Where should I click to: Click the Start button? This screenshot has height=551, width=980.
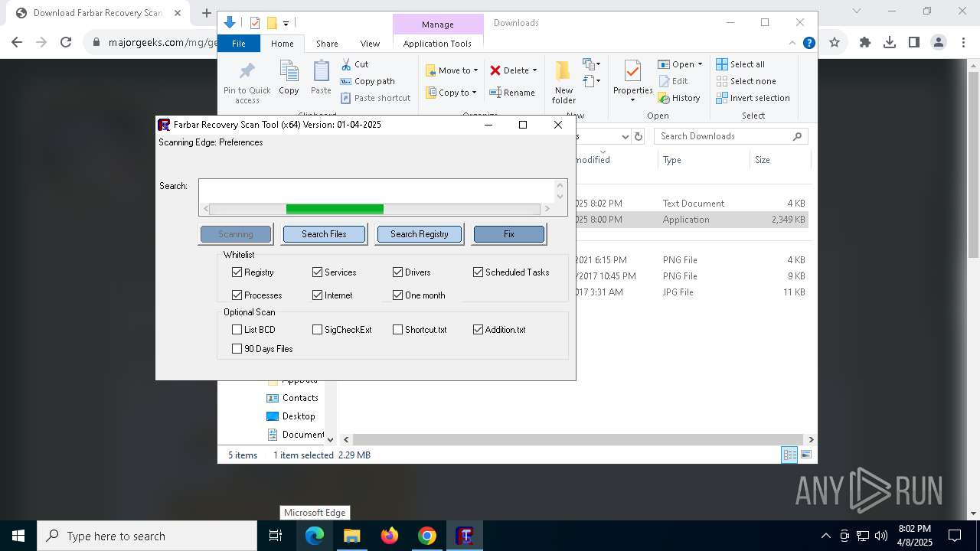pyautogui.click(x=18, y=536)
